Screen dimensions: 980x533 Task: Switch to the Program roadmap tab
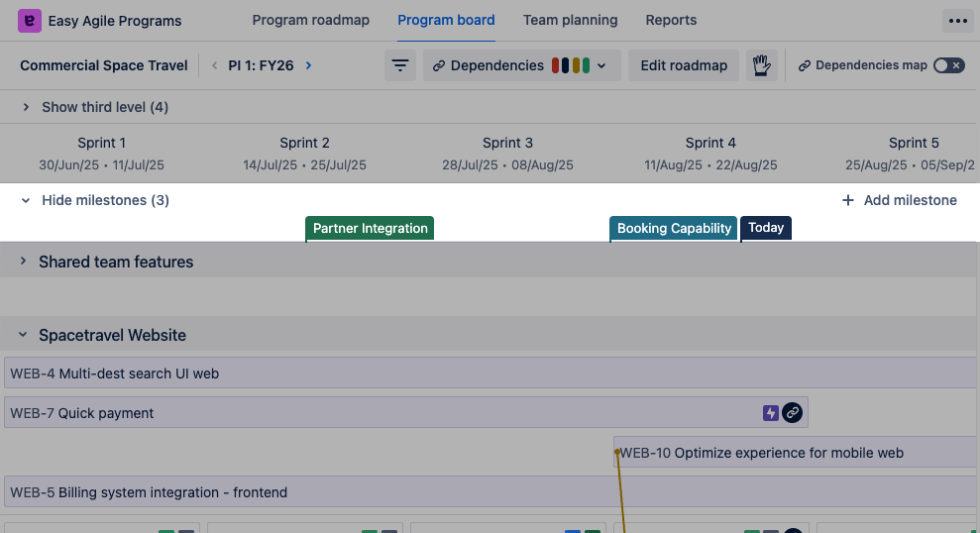tap(310, 20)
